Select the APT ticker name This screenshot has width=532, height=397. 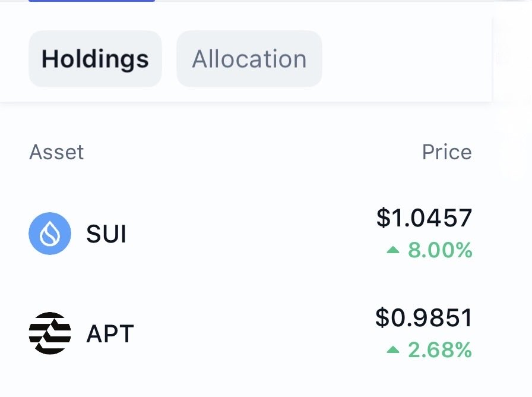tap(110, 334)
